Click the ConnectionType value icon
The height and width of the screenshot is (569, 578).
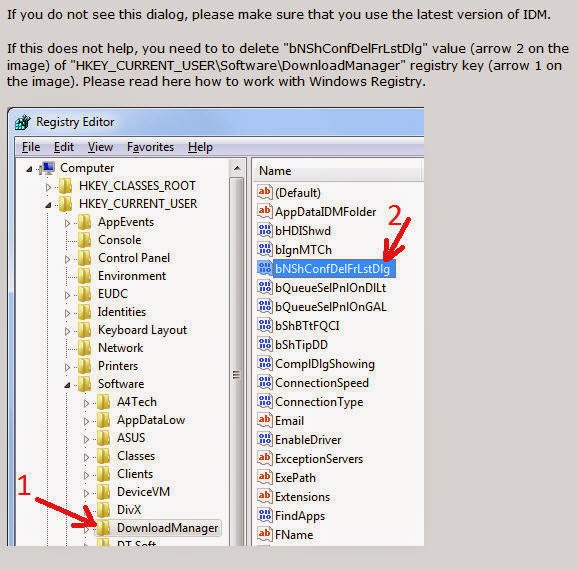(x=265, y=401)
